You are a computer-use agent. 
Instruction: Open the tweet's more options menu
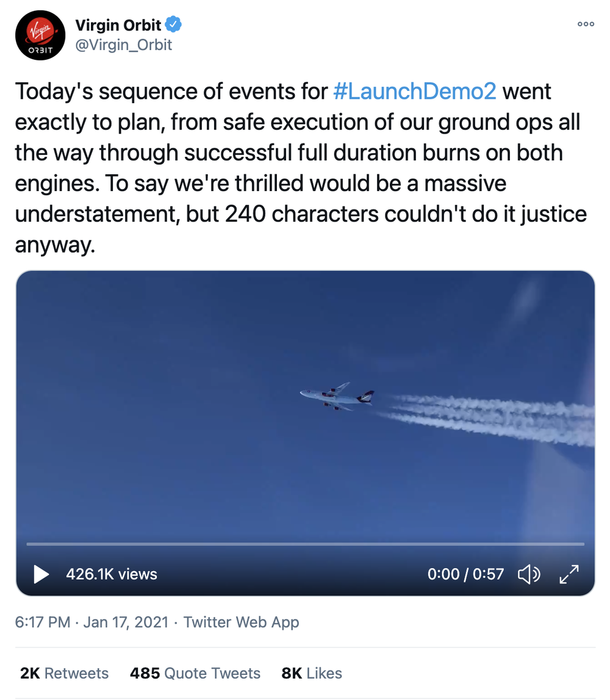point(586,24)
